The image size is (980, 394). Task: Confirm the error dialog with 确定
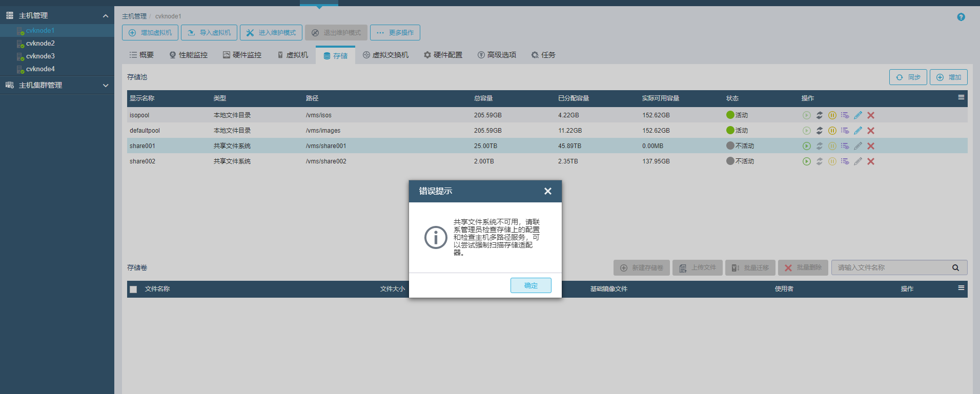coord(531,285)
